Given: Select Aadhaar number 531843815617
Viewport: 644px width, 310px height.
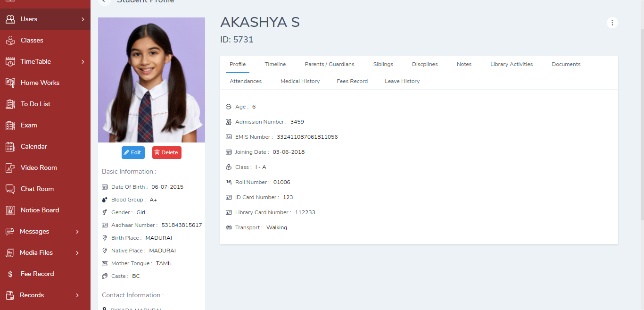Looking at the screenshot, I should click(182, 226).
